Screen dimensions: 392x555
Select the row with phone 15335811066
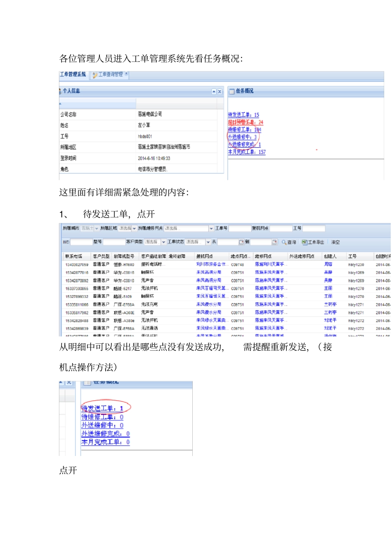click(226, 305)
